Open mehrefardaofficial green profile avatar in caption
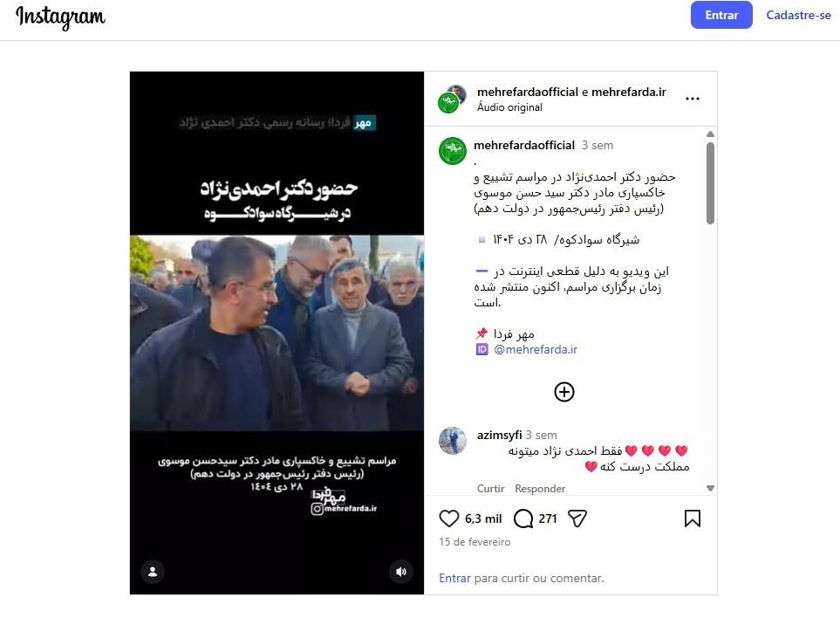This screenshot has width=840, height=618. [453, 151]
